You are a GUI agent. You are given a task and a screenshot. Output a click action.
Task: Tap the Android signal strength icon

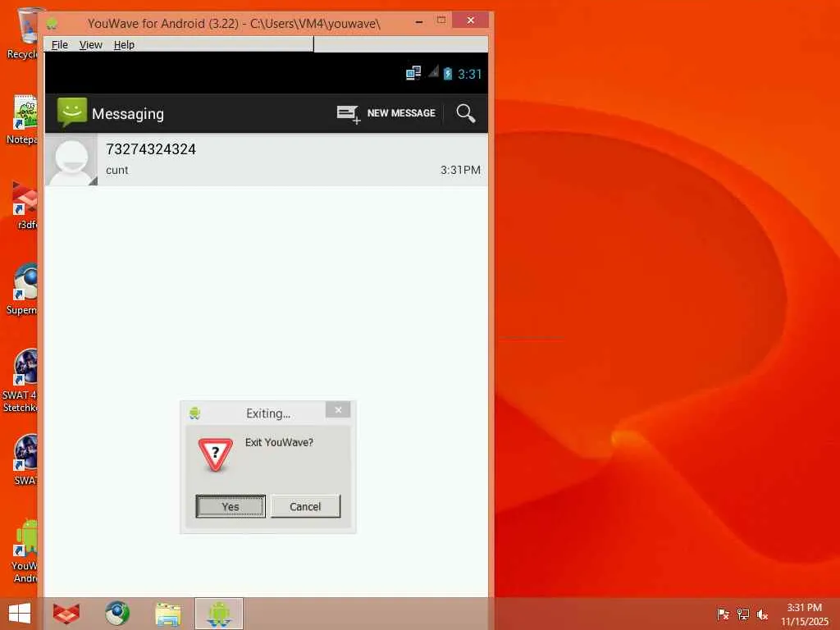(433, 72)
